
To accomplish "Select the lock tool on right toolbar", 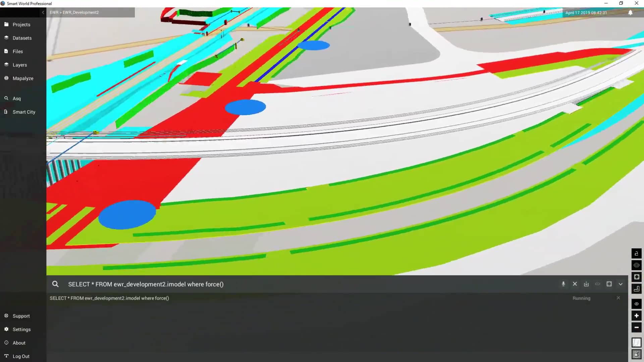I will click(636, 253).
